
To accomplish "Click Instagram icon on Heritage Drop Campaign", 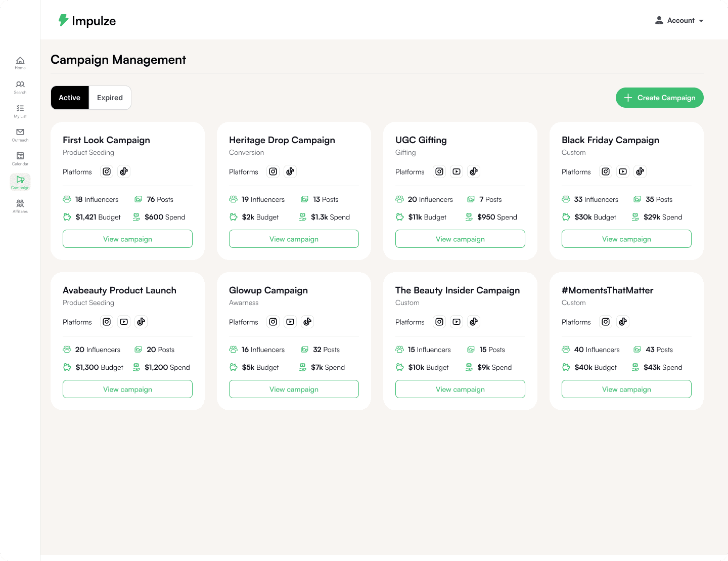I will tap(273, 171).
